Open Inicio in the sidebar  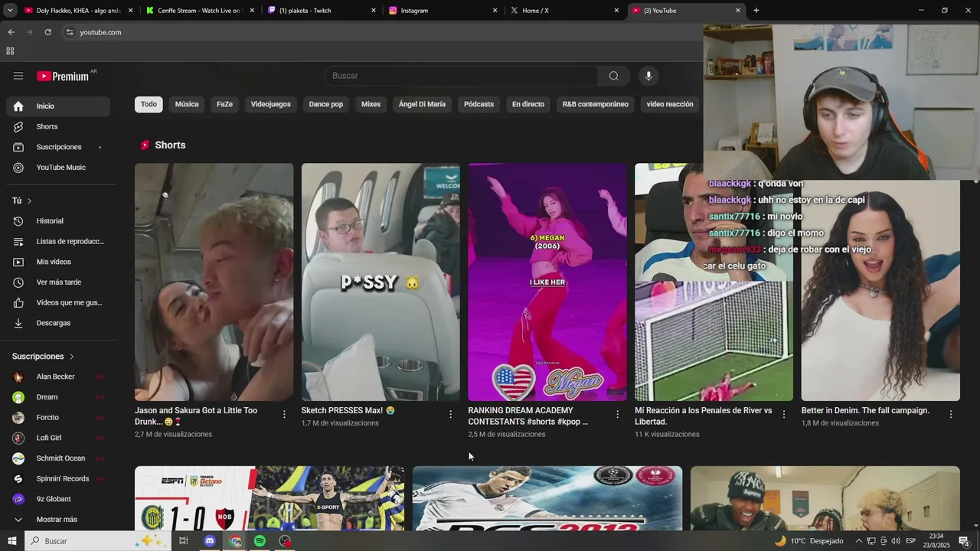[x=58, y=106]
